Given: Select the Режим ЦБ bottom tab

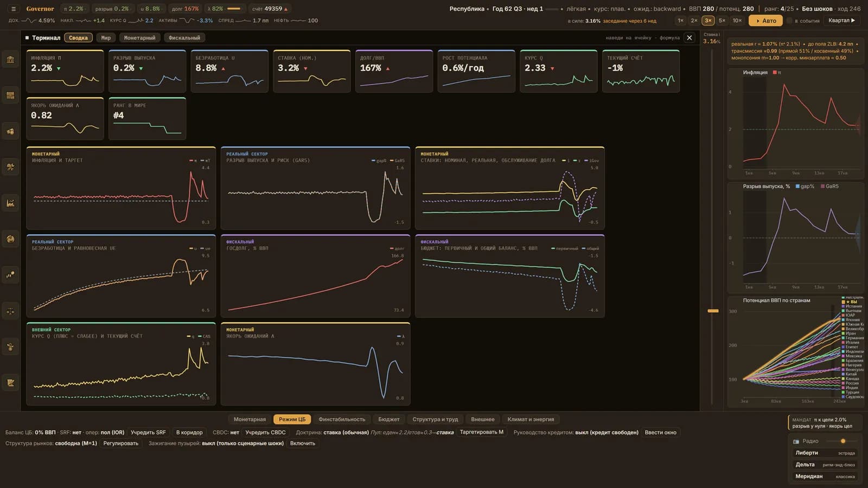Looking at the screenshot, I should pyautogui.click(x=292, y=419).
